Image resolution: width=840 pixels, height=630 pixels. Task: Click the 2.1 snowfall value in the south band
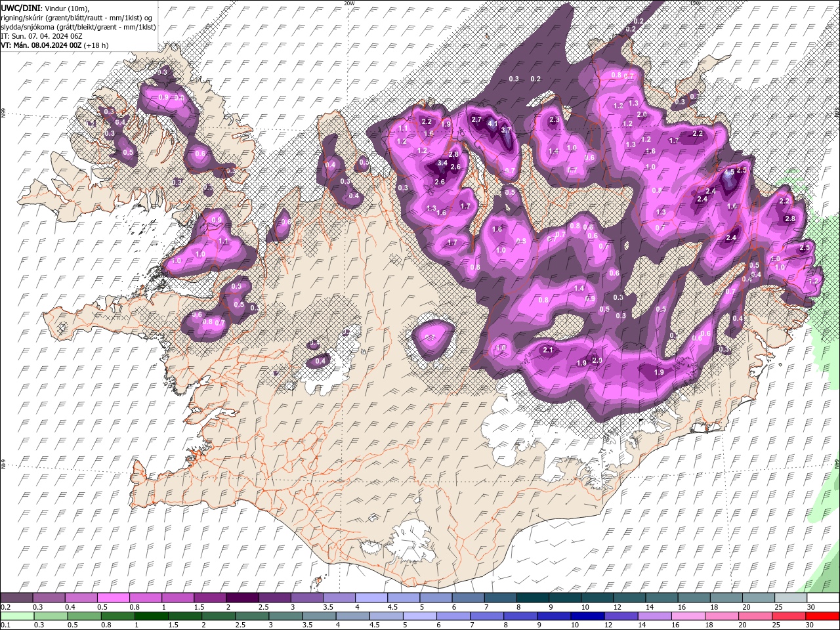pos(548,350)
